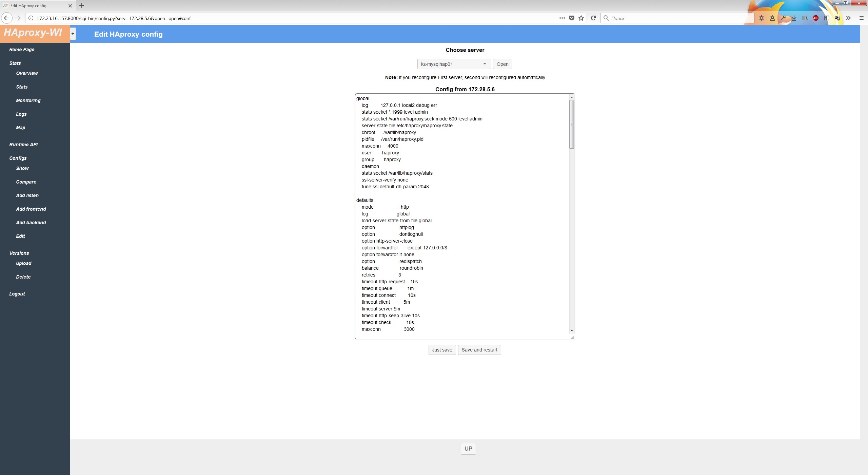The width and height of the screenshot is (868, 475).
Task: Open Monitoring in the sidebar
Action: 28,100
